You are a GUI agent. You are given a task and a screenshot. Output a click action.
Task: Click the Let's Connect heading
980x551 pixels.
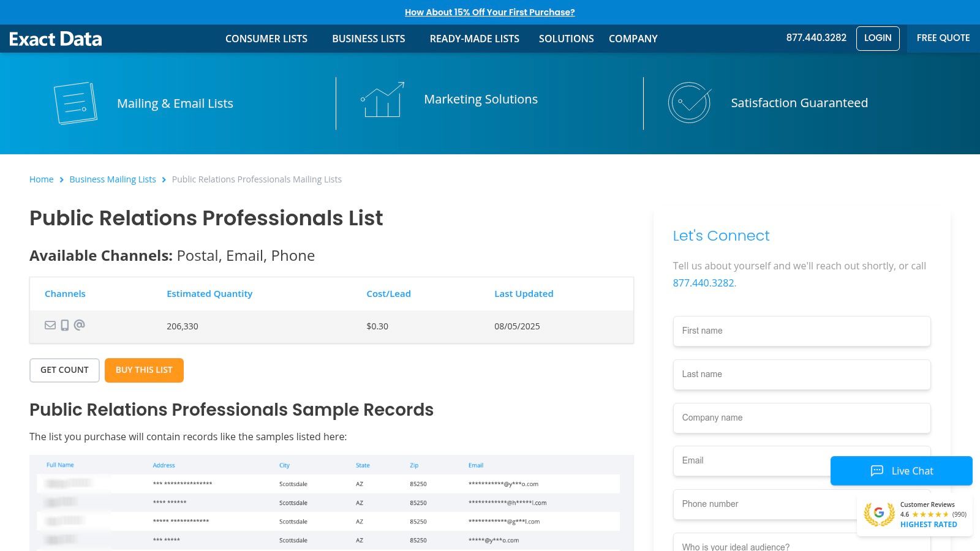click(x=721, y=236)
